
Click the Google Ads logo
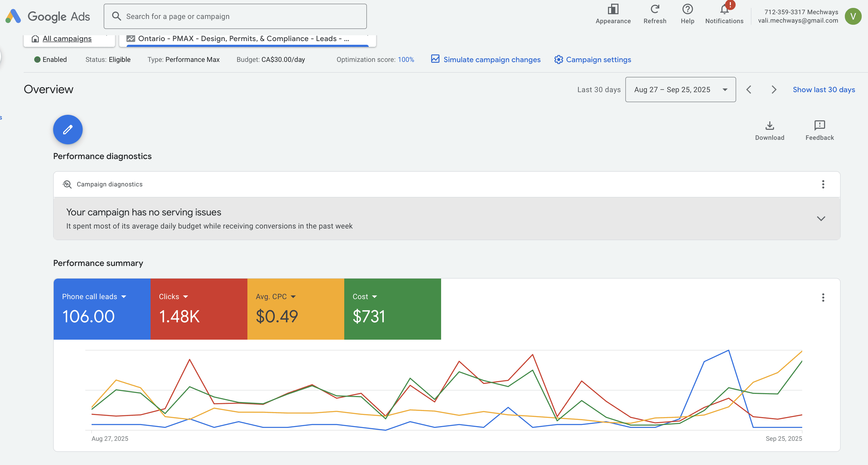tap(48, 16)
